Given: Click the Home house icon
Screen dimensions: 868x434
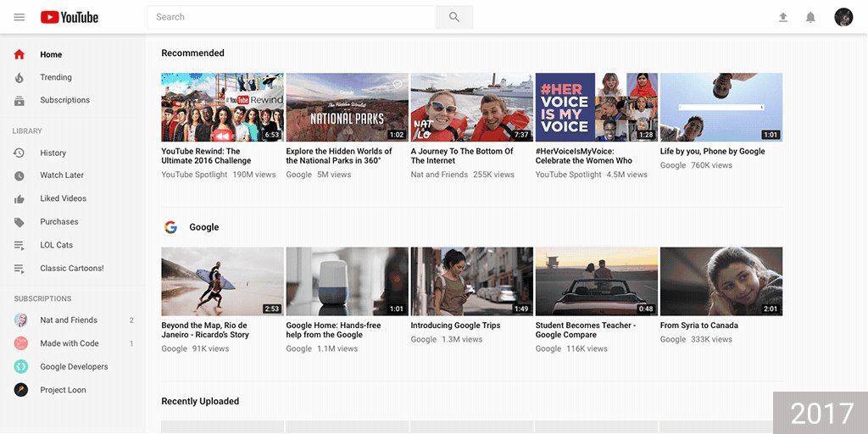Looking at the screenshot, I should [19, 54].
